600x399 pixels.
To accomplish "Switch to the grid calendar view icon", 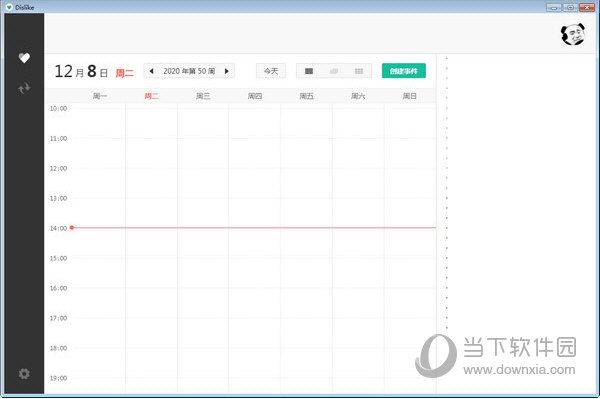I will [359, 71].
